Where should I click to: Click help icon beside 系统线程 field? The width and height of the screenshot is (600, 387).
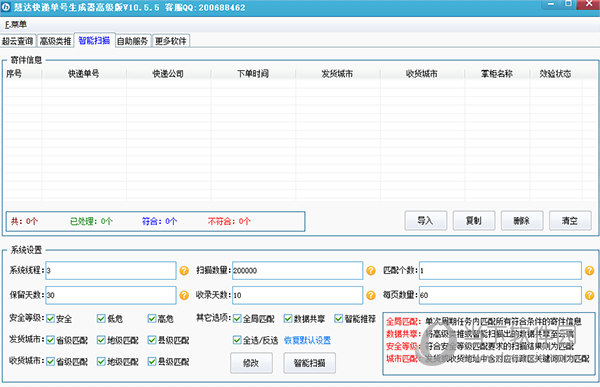click(184, 271)
